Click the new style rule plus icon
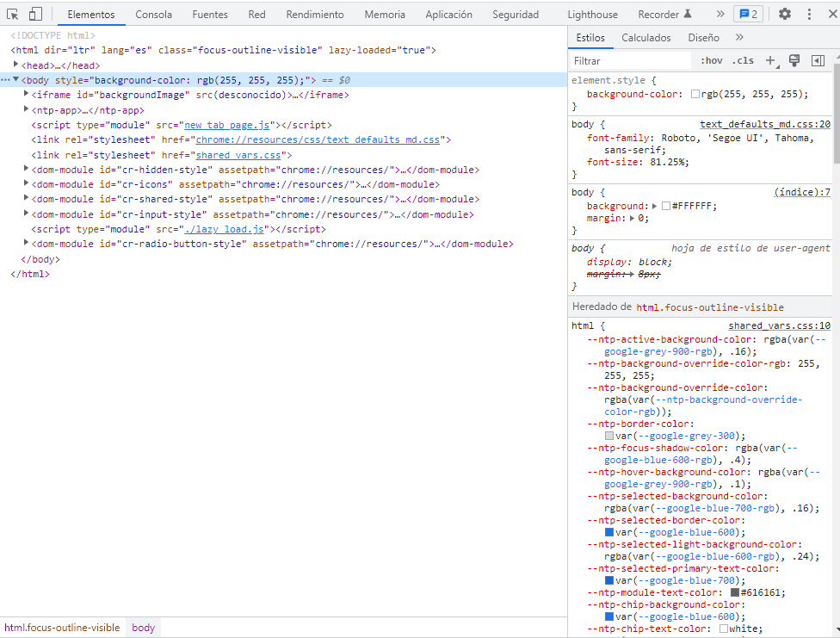Image resolution: width=840 pixels, height=638 pixels. click(x=770, y=61)
